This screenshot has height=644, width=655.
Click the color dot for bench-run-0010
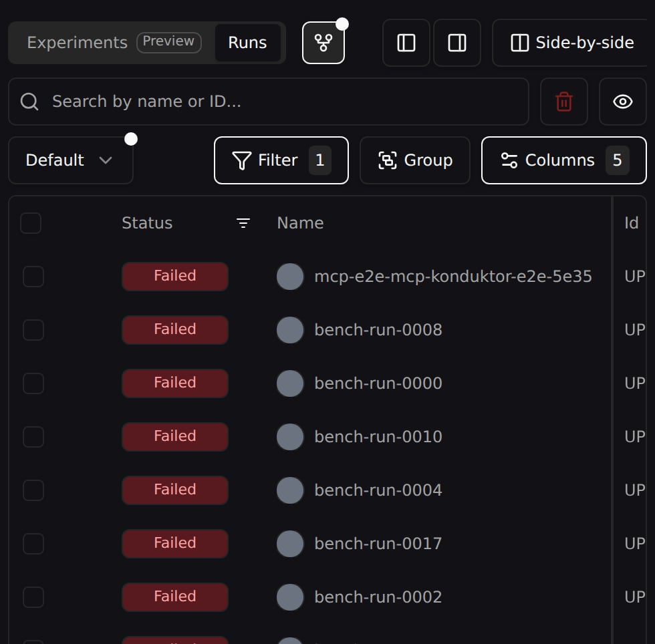point(290,437)
